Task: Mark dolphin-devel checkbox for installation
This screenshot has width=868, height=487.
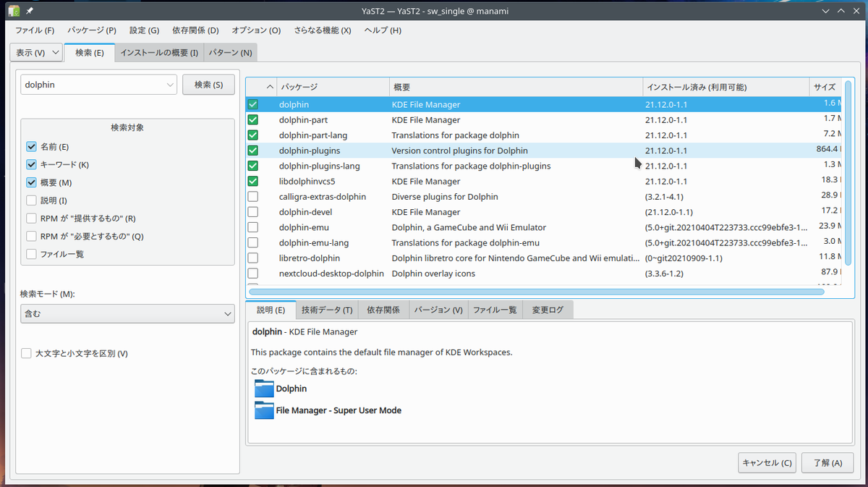Action: 252,212
